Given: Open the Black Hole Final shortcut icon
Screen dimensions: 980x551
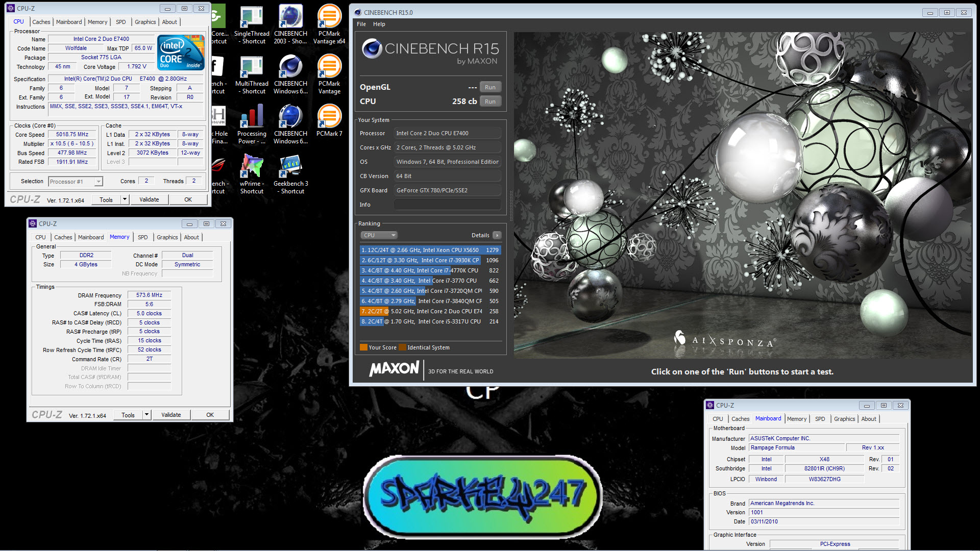Looking at the screenshot, I should (219, 125).
